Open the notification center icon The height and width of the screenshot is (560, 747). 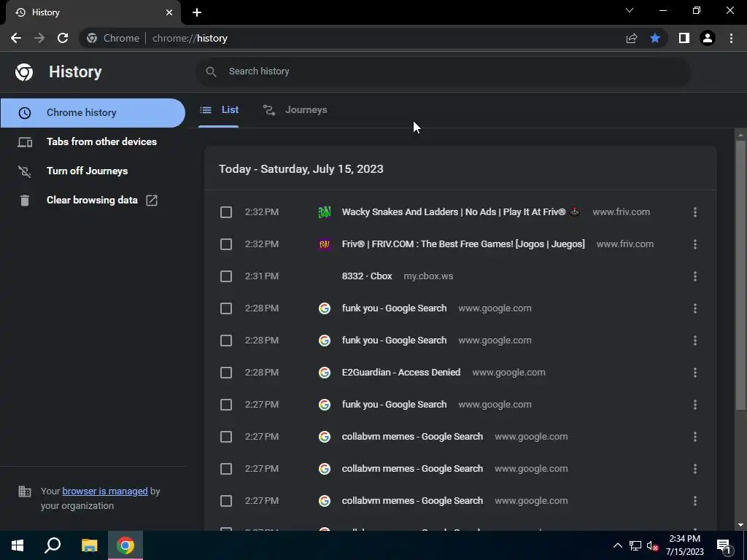point(724,545)
